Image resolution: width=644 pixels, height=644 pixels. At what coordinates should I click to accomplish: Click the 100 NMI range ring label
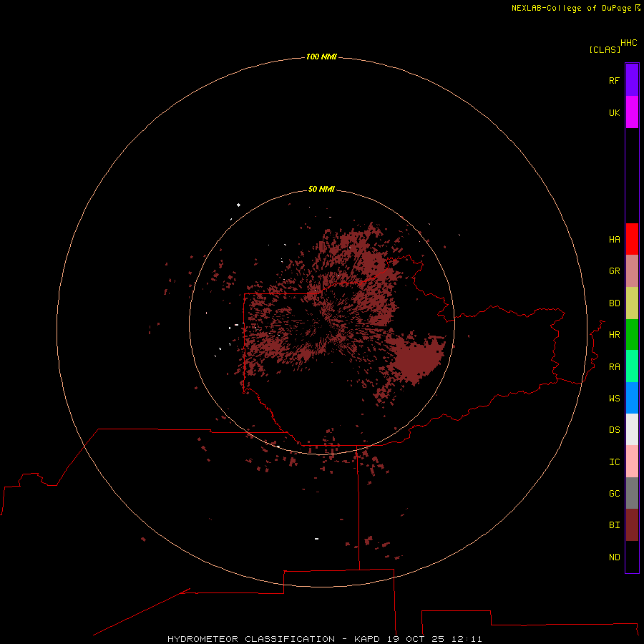(321, 57)
